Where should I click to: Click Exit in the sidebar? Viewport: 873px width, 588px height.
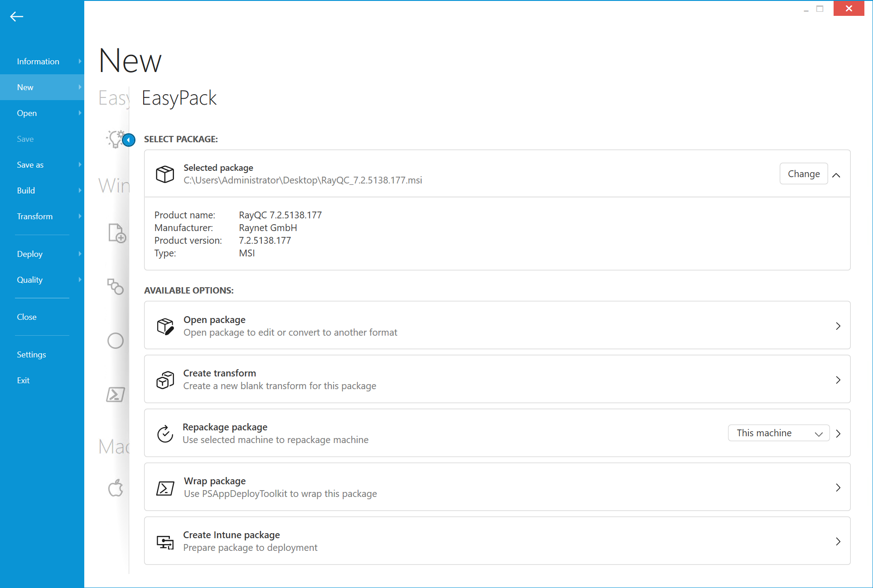(42, 381)
